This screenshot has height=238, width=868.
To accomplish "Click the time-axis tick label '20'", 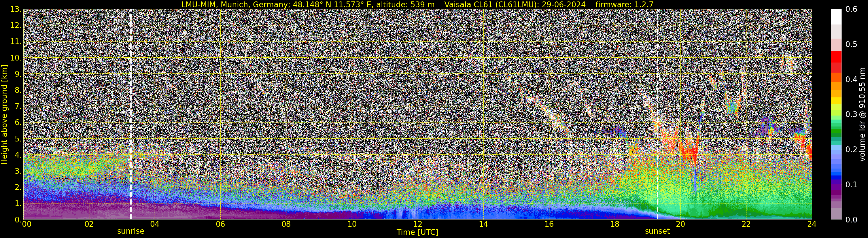I will [680, 224].
